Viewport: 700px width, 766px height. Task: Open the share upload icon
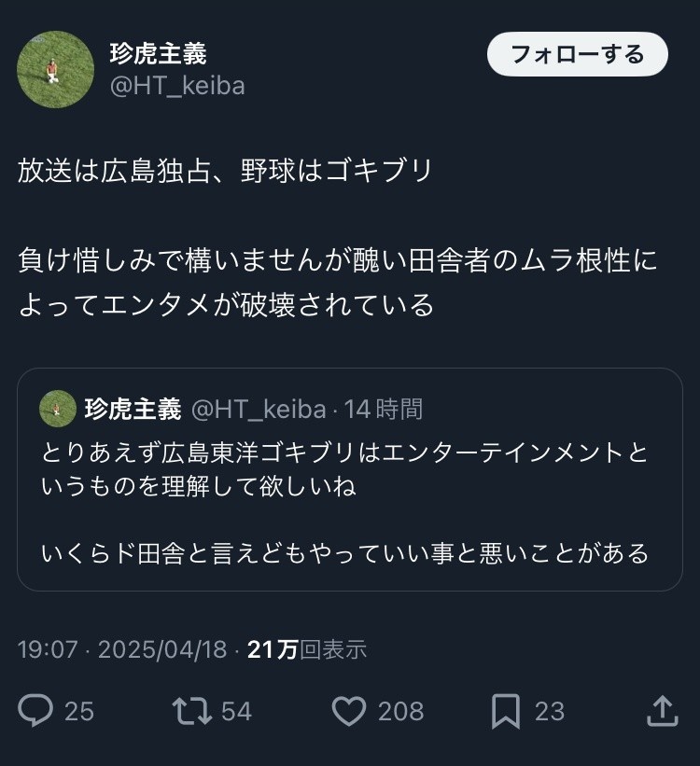[662, 712]
